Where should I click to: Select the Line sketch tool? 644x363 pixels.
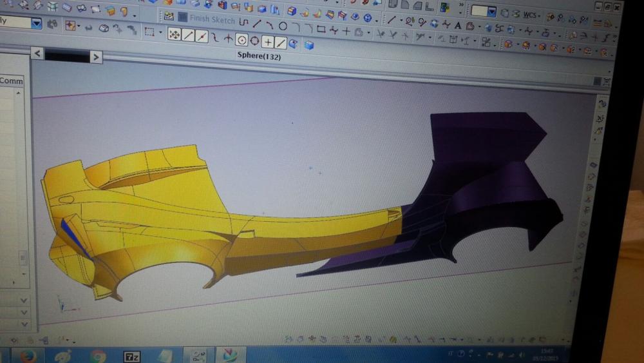coord(256,23)
